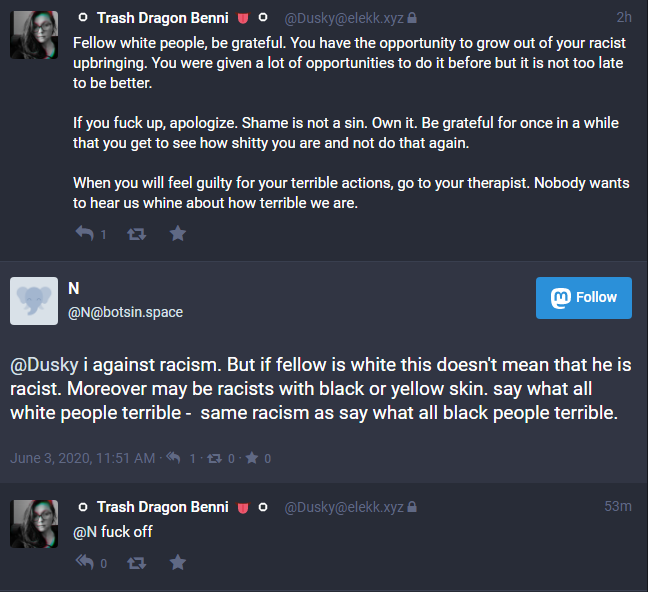This screenshot has height=592, width=648.
Task: Favourite the "@N fuck off" post
Action: 177,563
